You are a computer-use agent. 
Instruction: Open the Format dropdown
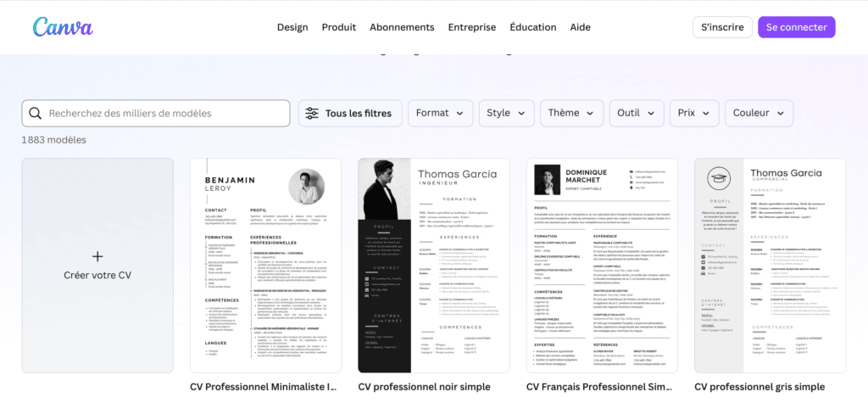click(x=440, y=113)
